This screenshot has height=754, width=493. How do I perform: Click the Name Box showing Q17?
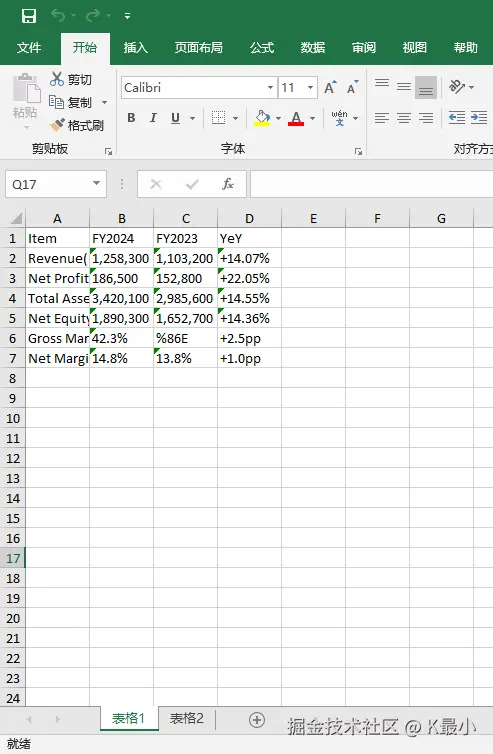[x=47, y=184]
